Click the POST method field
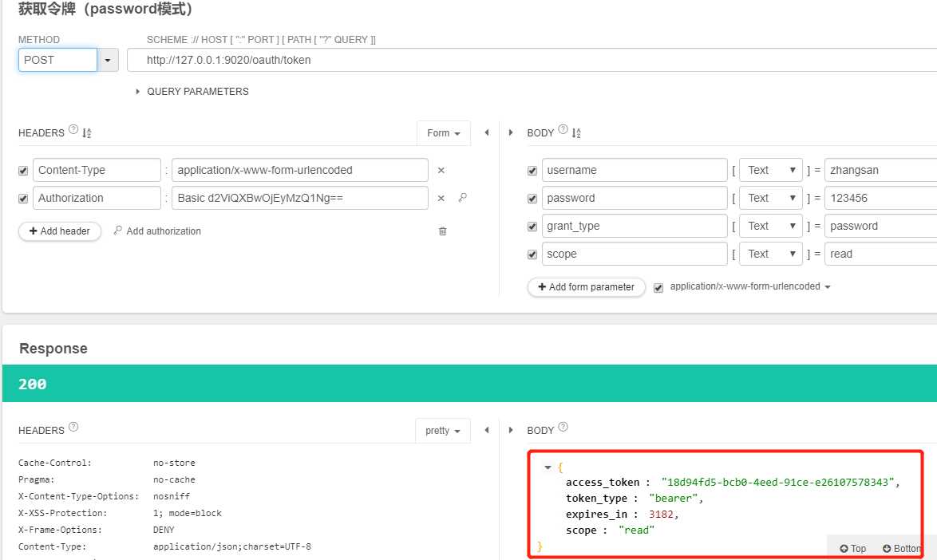 [x=58, y=61]
